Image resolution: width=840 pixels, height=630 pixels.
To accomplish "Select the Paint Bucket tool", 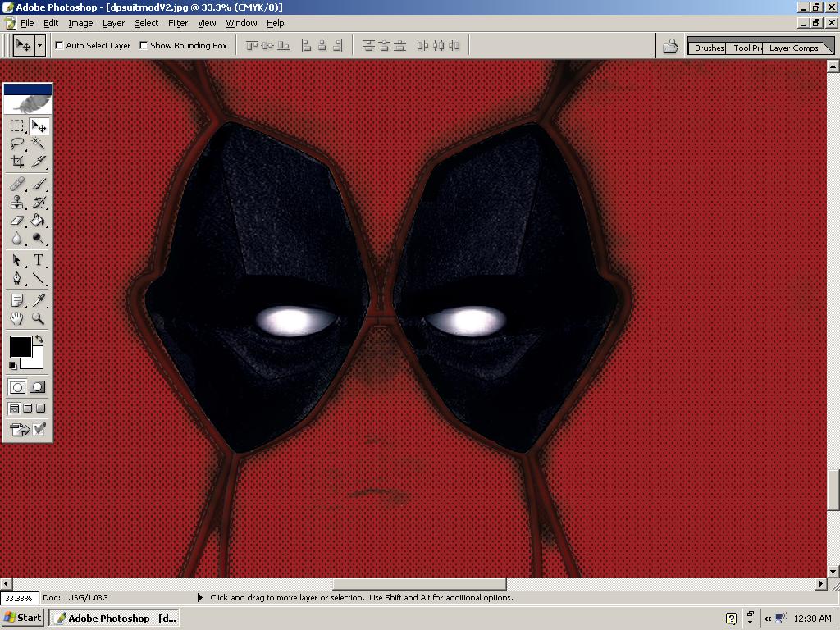I will pyautogui.click(x=39, y=220).
